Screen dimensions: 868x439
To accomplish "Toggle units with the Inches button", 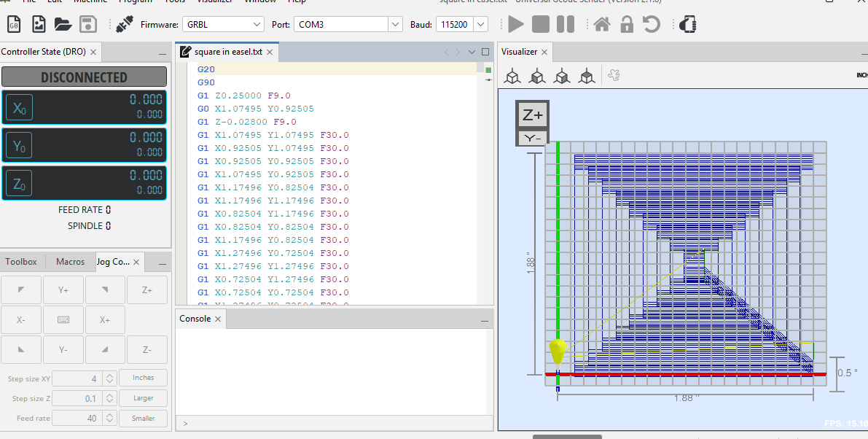I will [143, 378].
